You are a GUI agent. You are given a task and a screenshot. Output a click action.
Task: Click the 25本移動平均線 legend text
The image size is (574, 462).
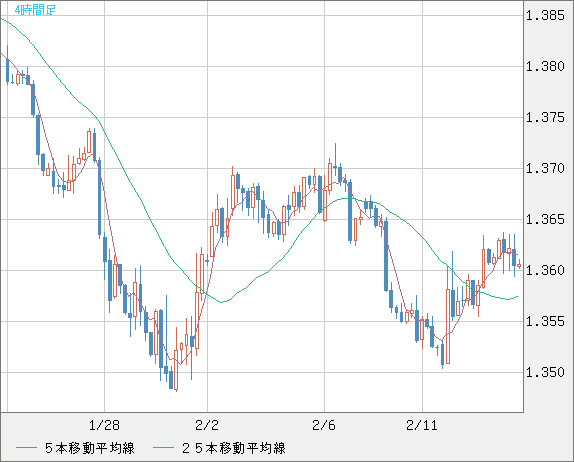[234, 448]
